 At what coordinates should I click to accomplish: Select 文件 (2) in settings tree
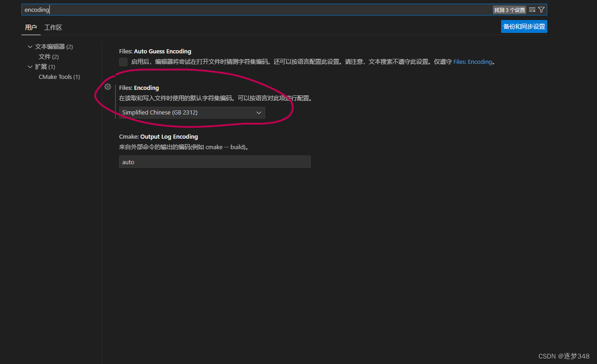[49, 57]
